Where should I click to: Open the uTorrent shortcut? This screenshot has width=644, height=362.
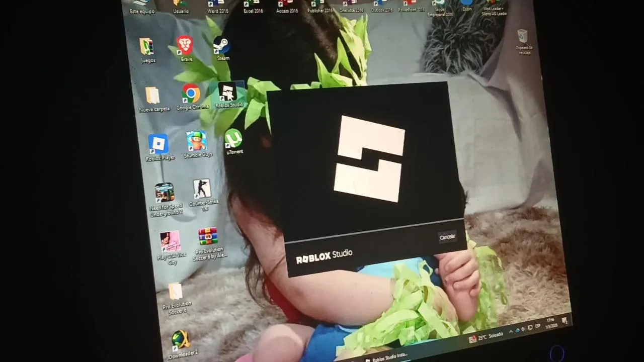pos(234,142)
